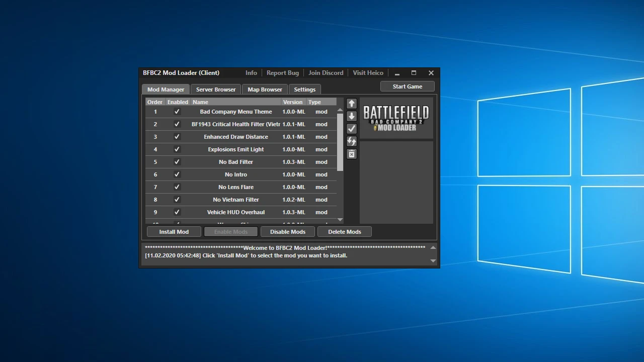Click the swap arrows icon beside the mod list
This screenshot has height=362, width=644.
point(352,141)
